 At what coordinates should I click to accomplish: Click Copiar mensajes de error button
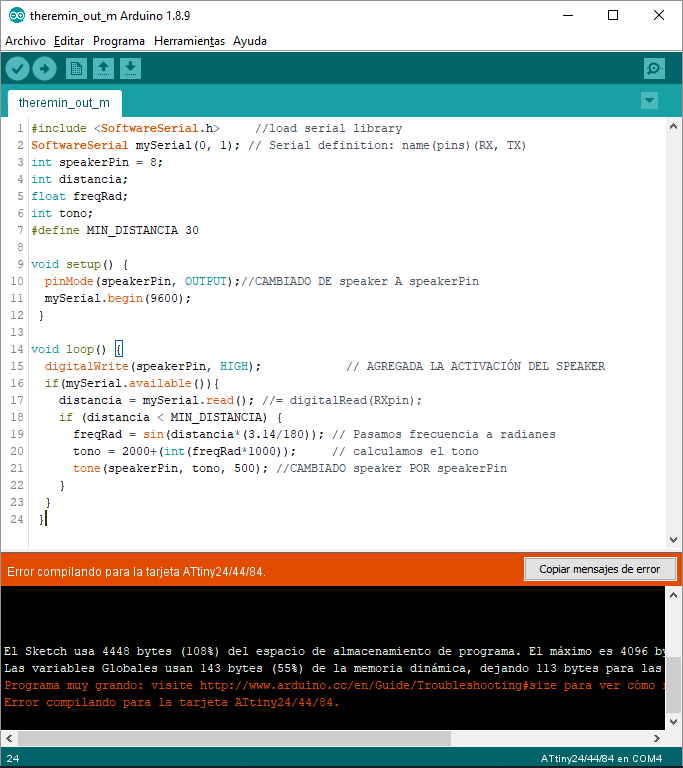click(600, 569)
